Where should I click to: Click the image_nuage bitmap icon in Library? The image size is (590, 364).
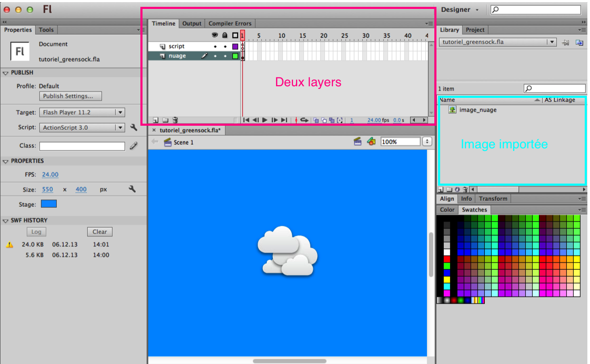click(x=452, y=109)
